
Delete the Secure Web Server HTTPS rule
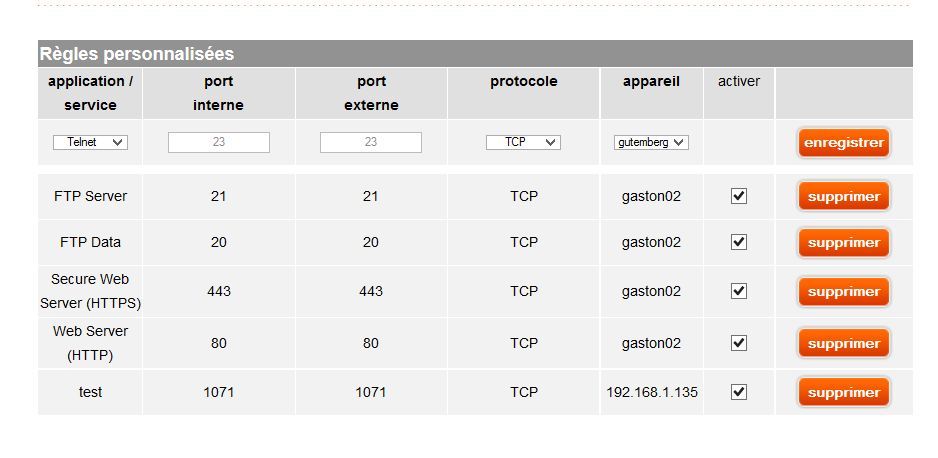click(843, 292)
